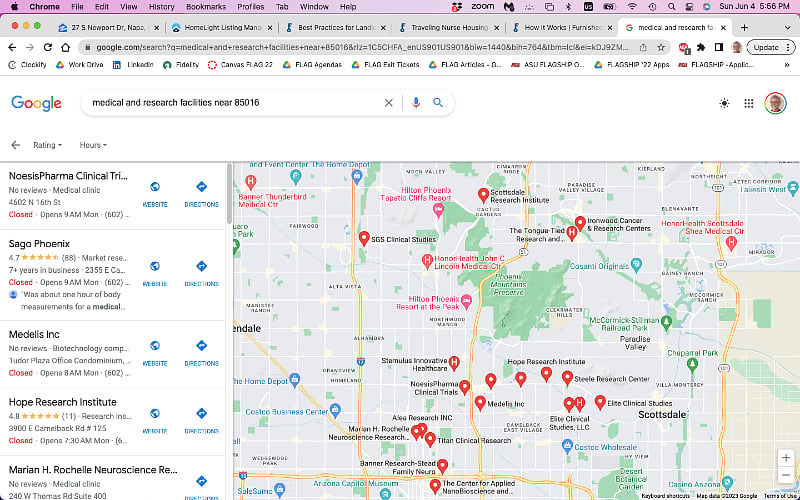Open a new tab with plus button
Viewport: 800px width, 500px height.
coord(744,28)
